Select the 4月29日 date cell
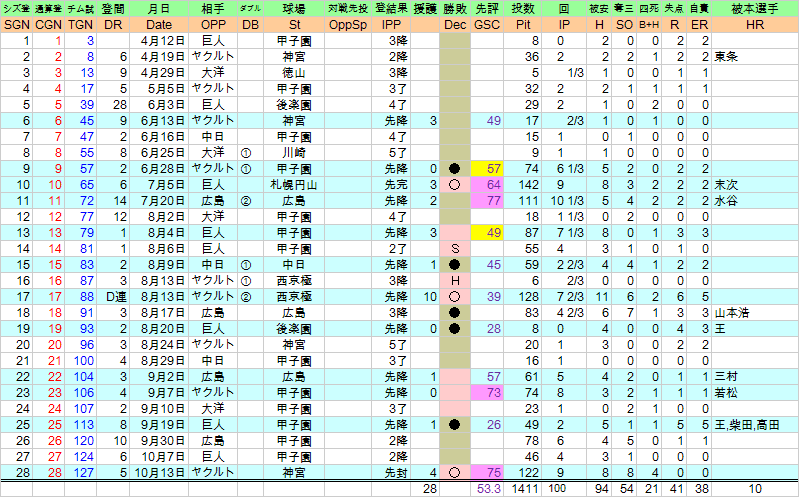The image size is (799, 497). click(159, 73)
